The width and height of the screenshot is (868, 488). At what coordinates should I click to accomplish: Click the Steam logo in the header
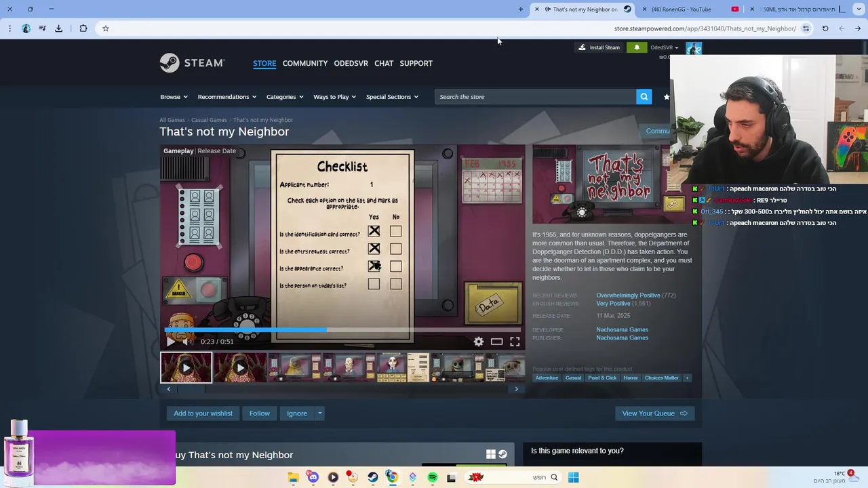[192, 63]
